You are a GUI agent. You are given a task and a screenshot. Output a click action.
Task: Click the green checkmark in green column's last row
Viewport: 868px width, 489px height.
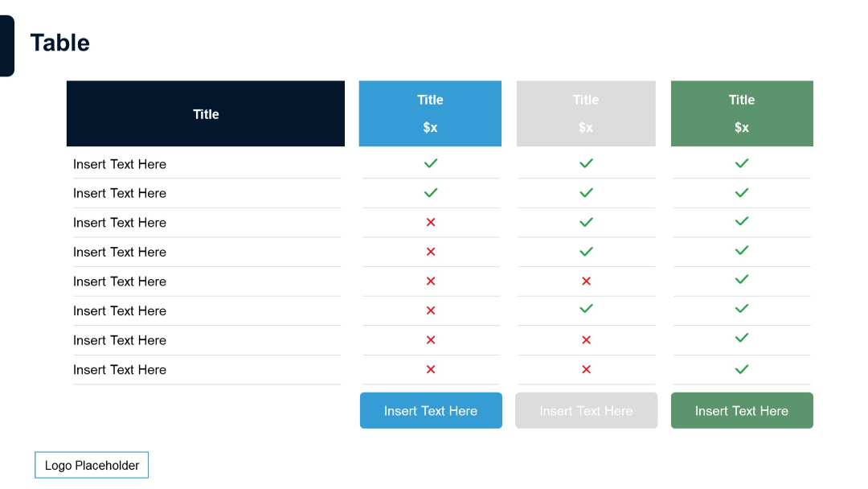coord(742,368)
